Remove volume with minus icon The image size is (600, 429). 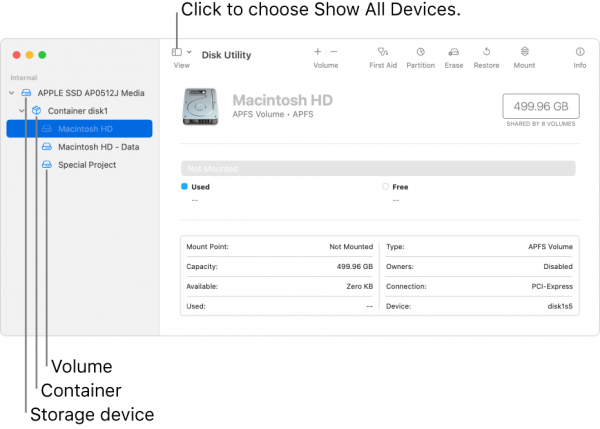tap(334, 51)
